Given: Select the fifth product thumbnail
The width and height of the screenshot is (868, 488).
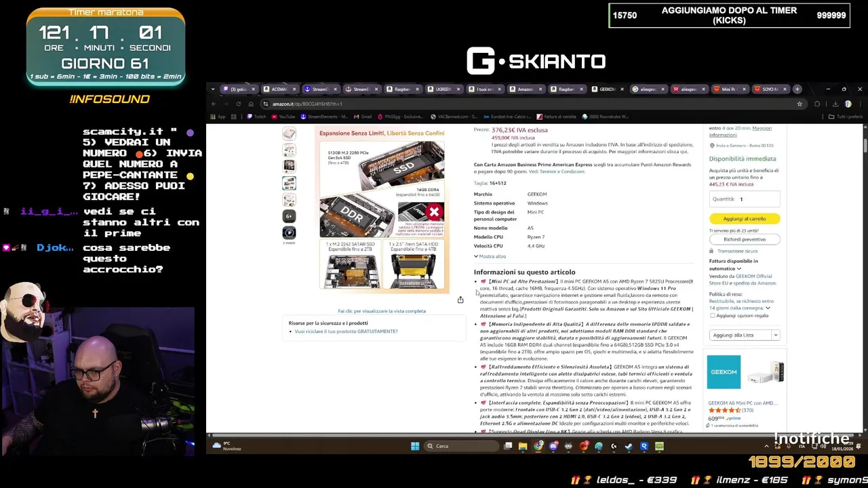Looking at the screenshot, I should point(290,199).
